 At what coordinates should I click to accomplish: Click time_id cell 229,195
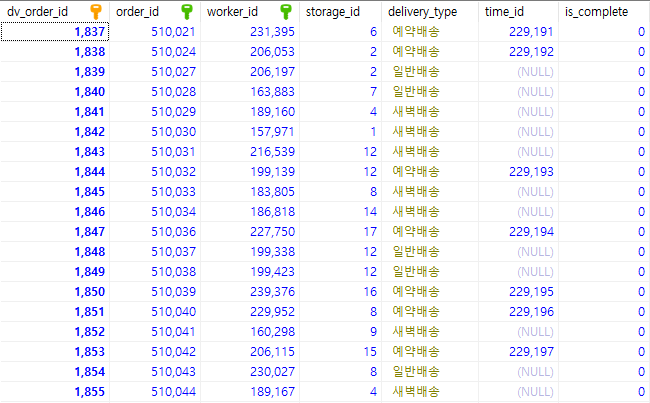click(x=519, y=292)
